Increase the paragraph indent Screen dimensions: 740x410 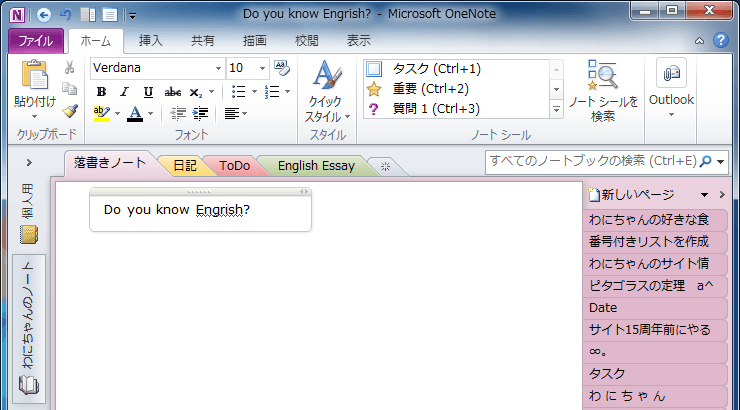(201, 114)
